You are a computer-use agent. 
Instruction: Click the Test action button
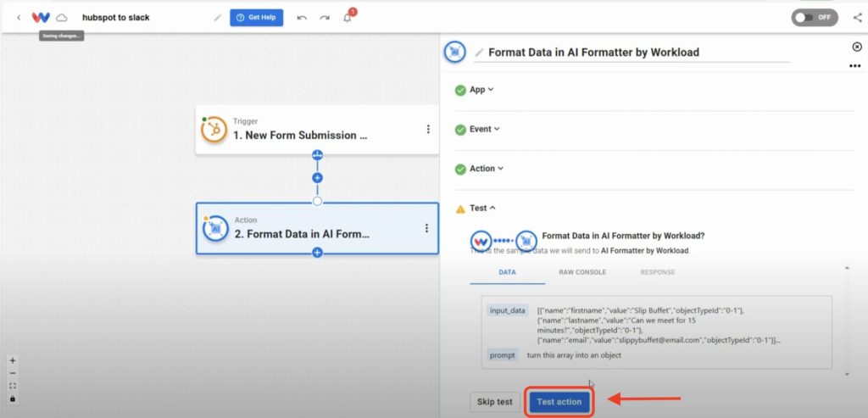(x=559, y=402)
